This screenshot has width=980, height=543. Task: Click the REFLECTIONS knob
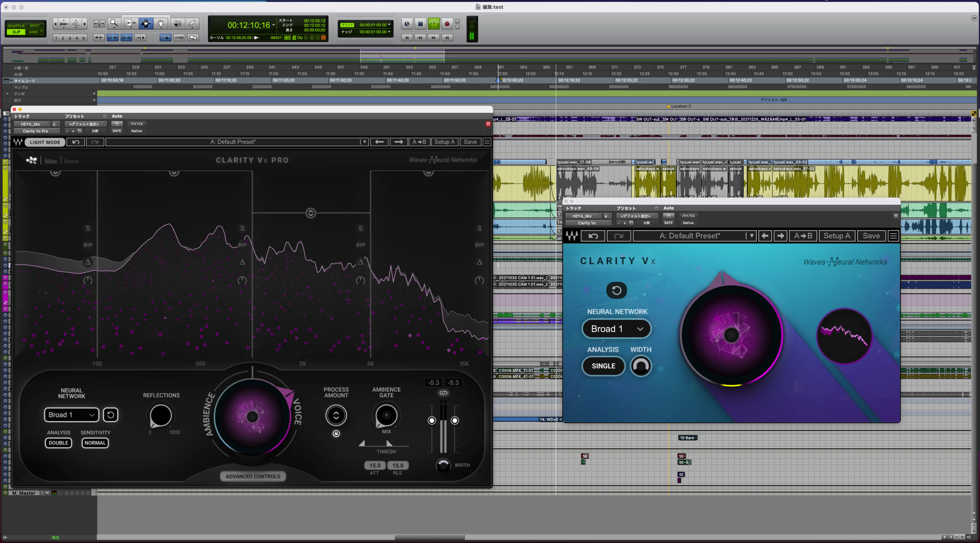tap(160, 415)
